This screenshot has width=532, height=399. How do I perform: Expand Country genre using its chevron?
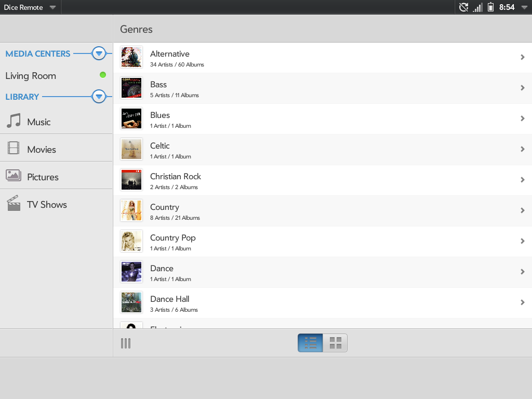tap(523, 210)
